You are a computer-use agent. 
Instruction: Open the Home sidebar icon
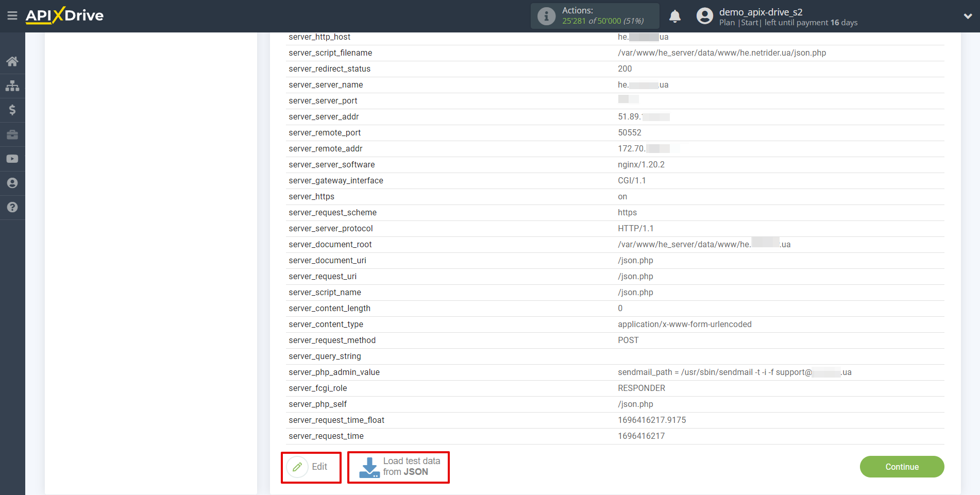tap(12, 62)
